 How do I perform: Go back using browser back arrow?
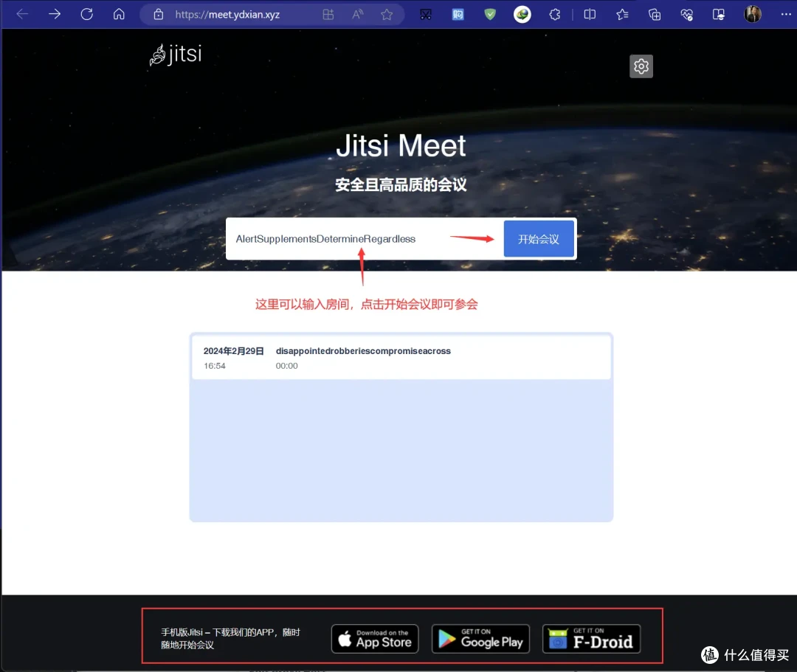[22, 14]
